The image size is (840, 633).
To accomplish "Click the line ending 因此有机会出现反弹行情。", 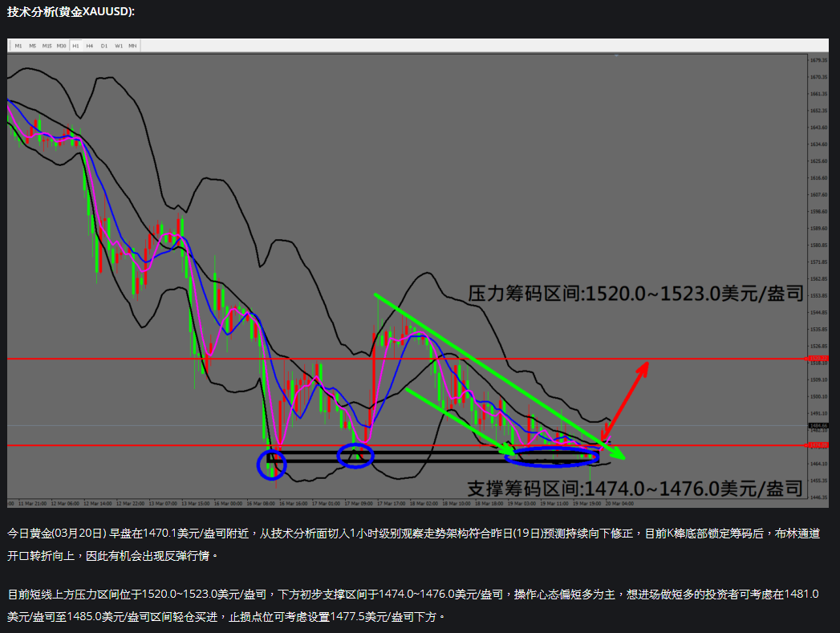I will pos(113,556).
